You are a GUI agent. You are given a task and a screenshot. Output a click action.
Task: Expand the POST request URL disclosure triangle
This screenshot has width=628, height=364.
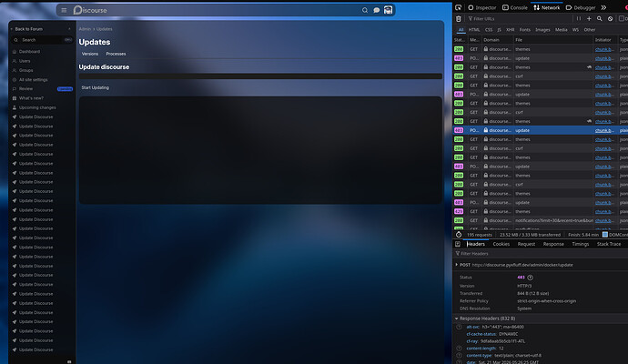[456, 265]
